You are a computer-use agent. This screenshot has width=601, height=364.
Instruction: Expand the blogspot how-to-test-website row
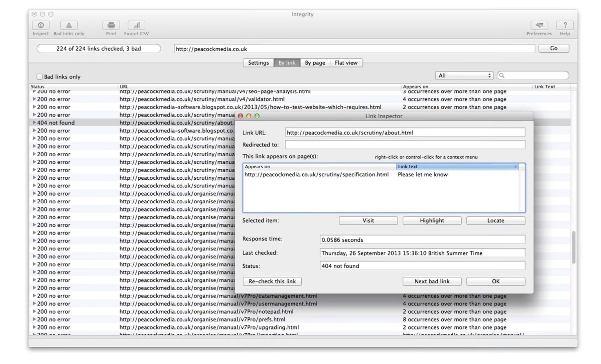pos(34,107)
